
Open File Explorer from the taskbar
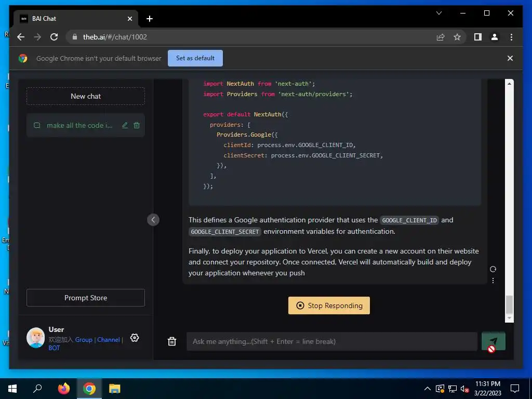(115, 389)
